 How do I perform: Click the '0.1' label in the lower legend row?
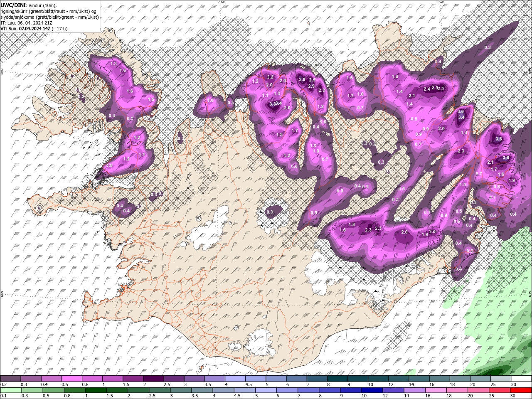4,396
